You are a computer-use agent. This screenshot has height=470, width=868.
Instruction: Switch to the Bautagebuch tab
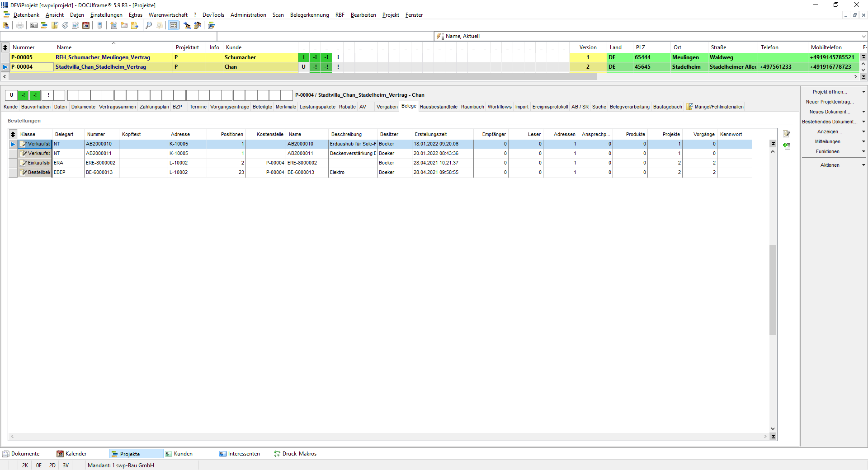(x=667, y=107)
